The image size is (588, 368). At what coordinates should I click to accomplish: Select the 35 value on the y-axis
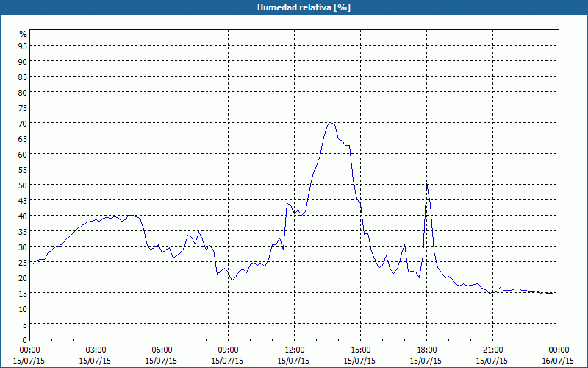[x=23, y=232]
